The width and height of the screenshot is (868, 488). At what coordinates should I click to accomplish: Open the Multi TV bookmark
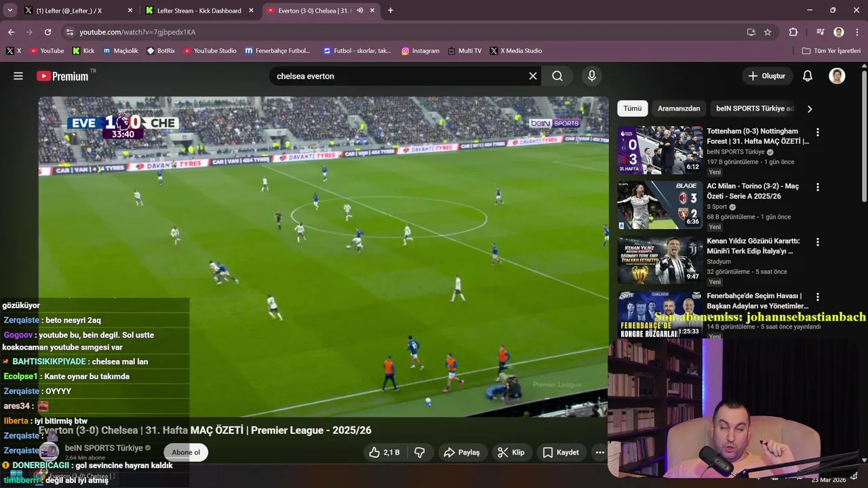[465, 51]
